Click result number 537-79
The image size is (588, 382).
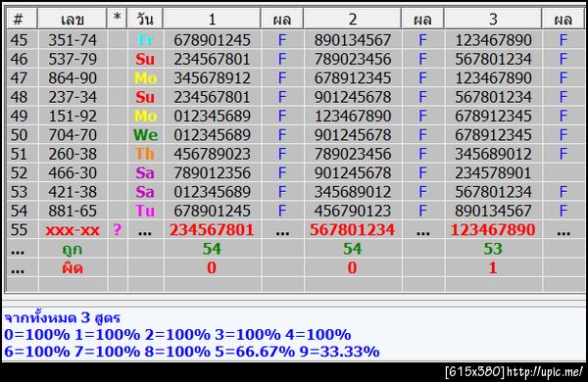point(73,59)
